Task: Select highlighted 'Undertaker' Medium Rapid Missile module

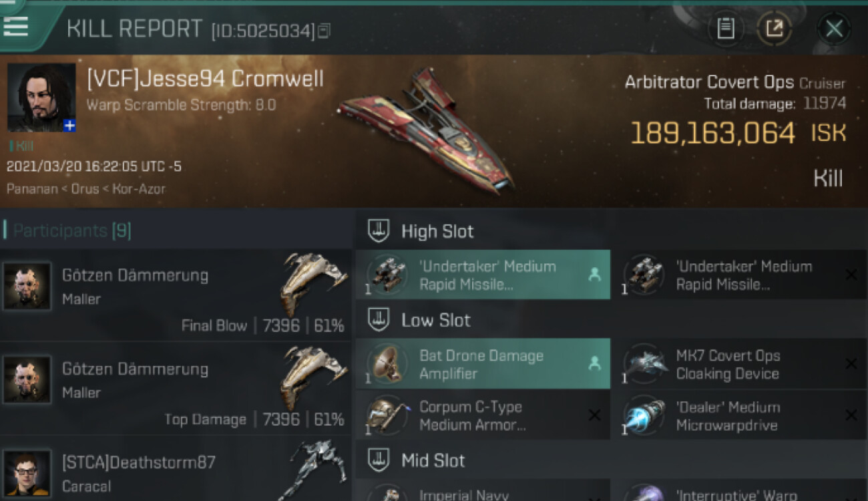Action: click(483, 275)
